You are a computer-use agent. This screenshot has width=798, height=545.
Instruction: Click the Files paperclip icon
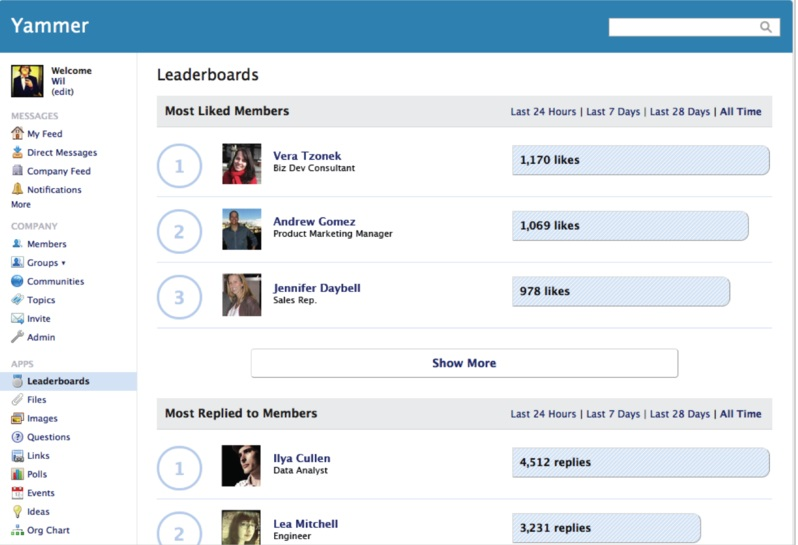click(17, 399)
